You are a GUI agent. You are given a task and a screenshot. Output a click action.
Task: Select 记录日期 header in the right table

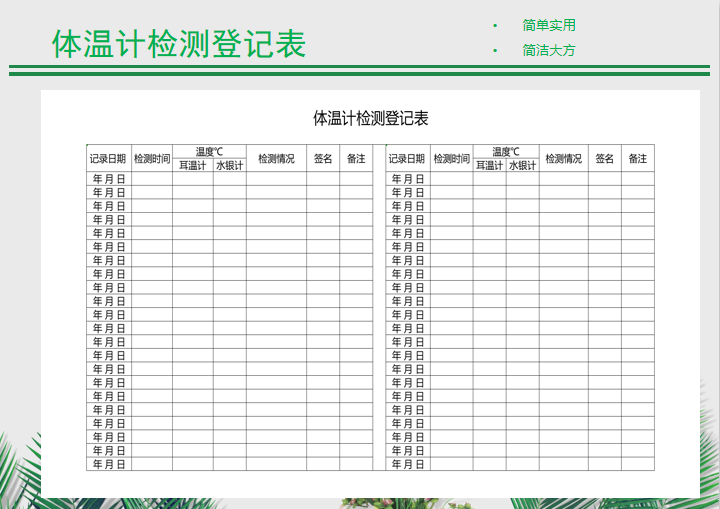[407, 158]
